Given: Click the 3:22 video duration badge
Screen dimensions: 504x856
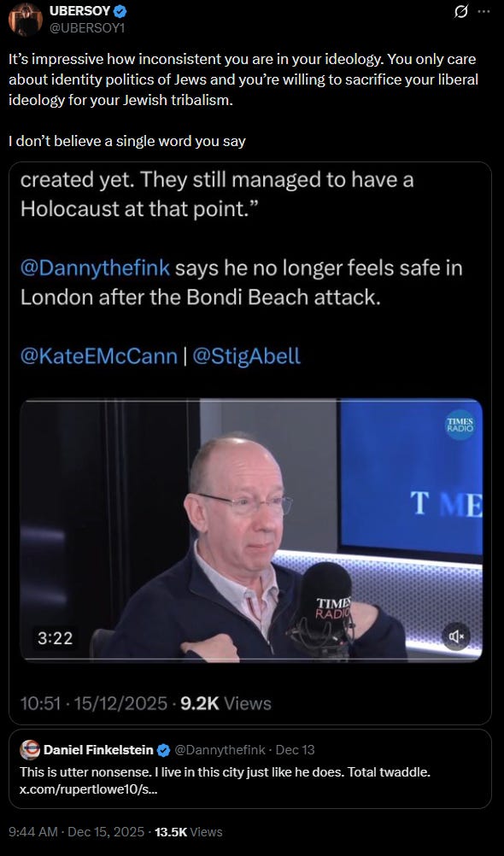Looking at the screenshot, I should point(56,637).
